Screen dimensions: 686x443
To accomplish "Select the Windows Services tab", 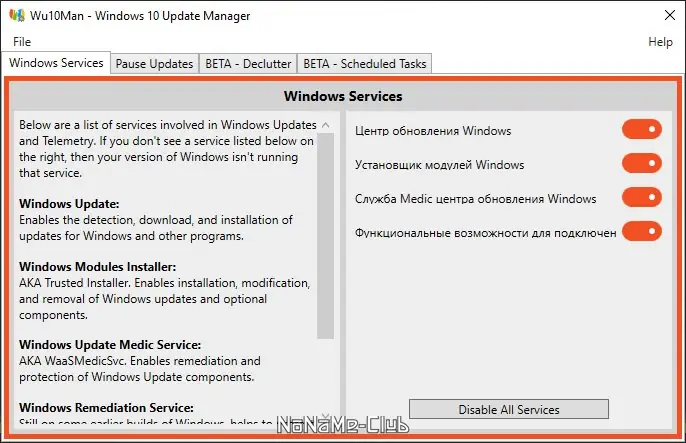I will 56,63.
